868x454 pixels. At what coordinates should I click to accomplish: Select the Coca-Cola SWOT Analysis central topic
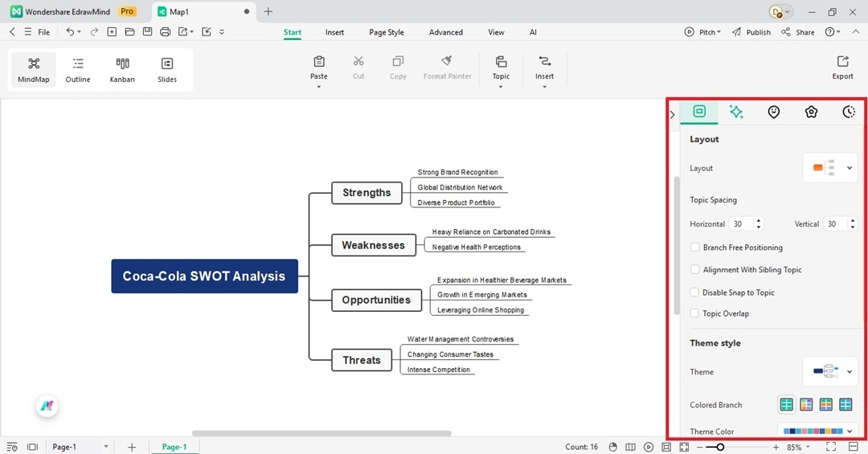tap(204, 276)
